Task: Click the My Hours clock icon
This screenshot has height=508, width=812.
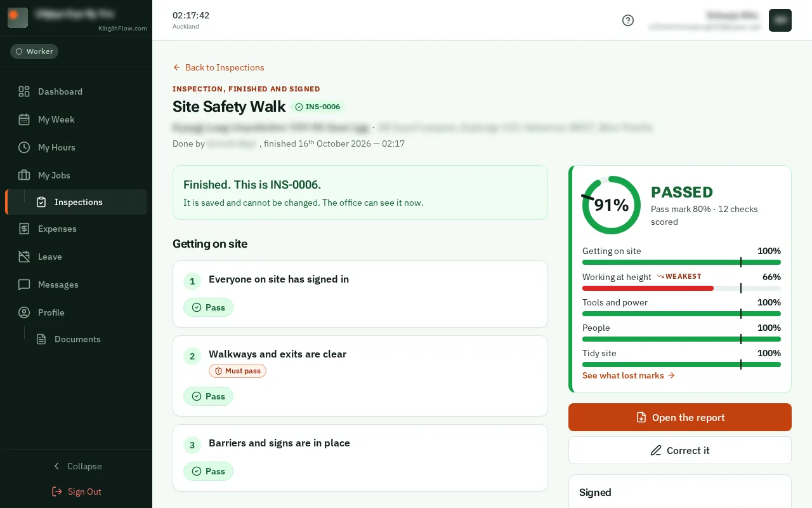Action: pos(24,147)
